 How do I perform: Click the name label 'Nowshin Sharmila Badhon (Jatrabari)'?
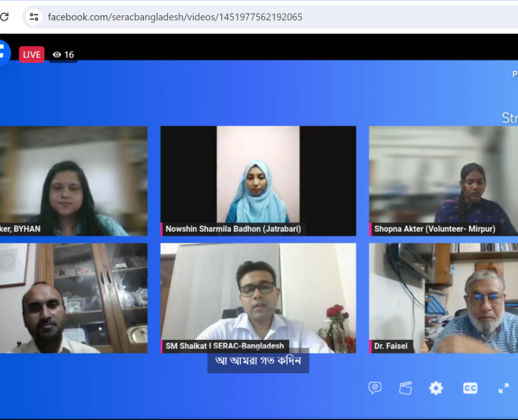(234, 229)
